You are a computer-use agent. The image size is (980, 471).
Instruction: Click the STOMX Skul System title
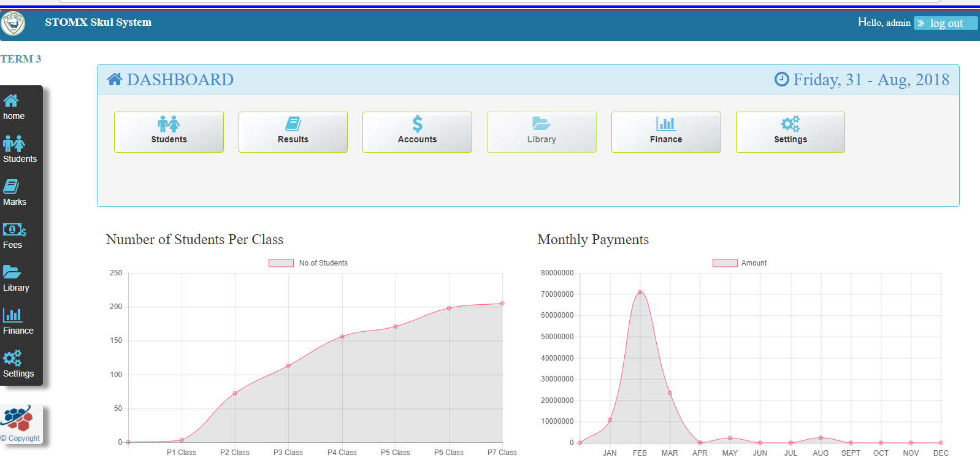click(98, 22)
